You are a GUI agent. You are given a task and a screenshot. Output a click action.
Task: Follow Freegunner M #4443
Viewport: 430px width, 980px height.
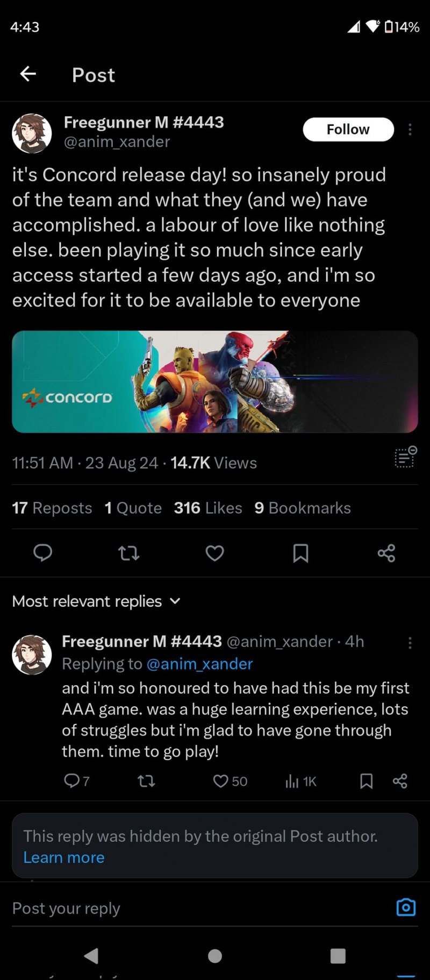348,130
